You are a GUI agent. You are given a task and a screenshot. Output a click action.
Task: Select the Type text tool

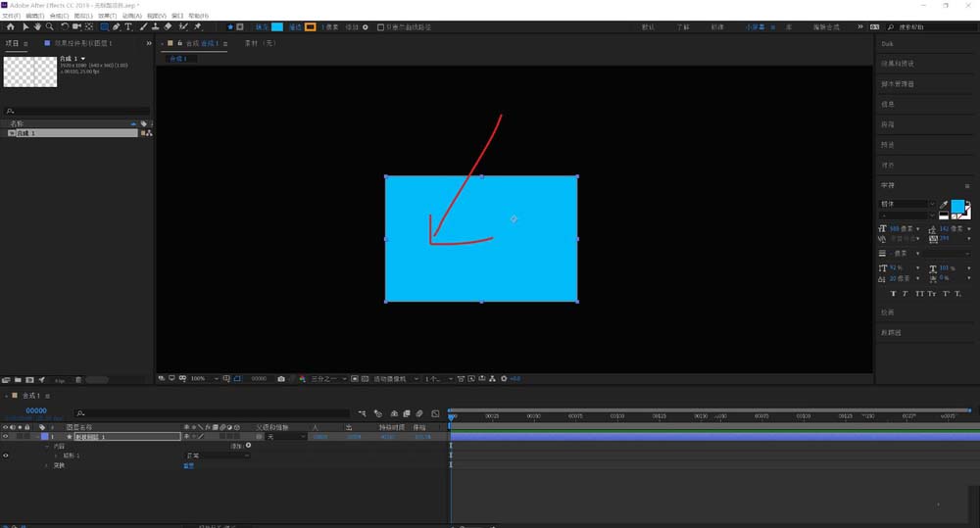(x=128, y=26)
